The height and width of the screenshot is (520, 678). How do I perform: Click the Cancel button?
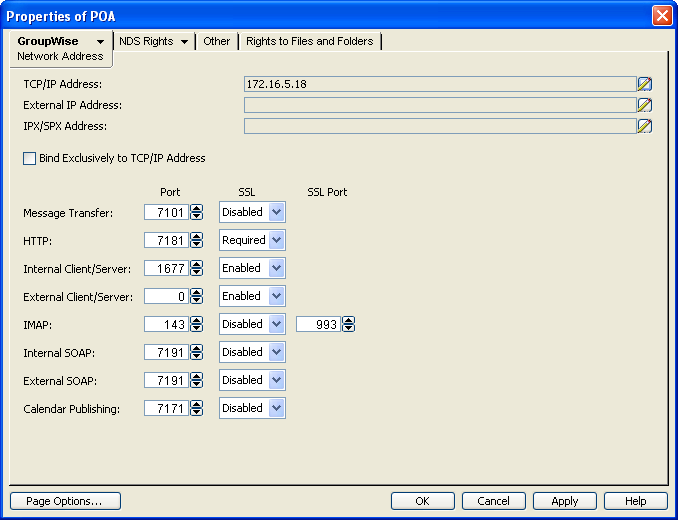[x=493, y=501]
